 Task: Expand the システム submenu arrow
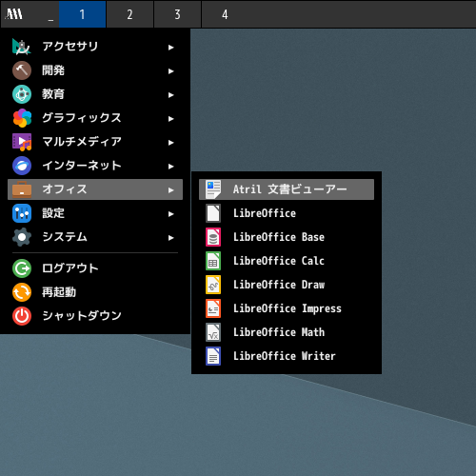(171, 238)
